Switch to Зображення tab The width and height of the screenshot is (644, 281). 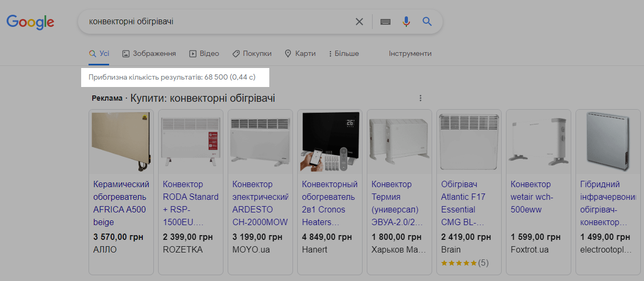tap(149, 53)
